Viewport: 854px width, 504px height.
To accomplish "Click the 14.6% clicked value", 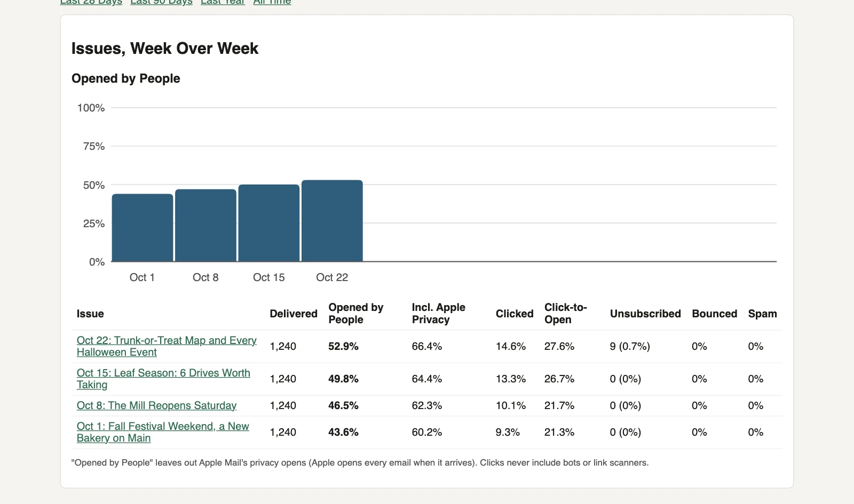I will [x=511, y=346].
